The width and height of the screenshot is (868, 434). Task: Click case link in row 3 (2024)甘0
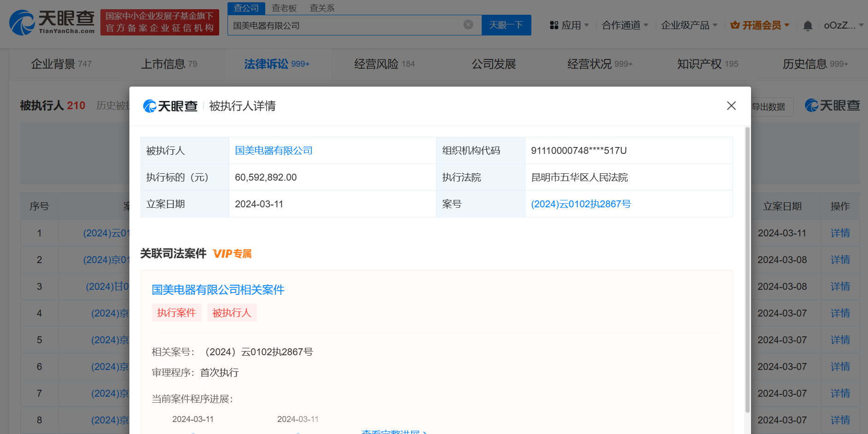point(108,287)
